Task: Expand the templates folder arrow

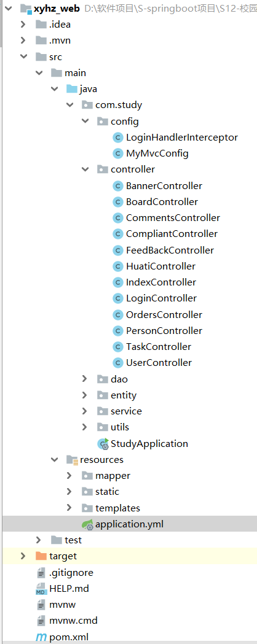Action: click(x=69, y=508)
